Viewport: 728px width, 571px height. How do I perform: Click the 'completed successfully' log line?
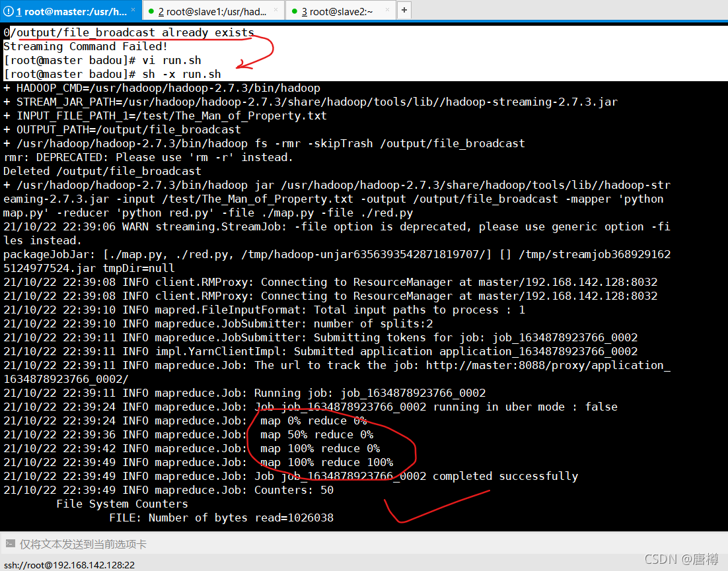point(291,477)
